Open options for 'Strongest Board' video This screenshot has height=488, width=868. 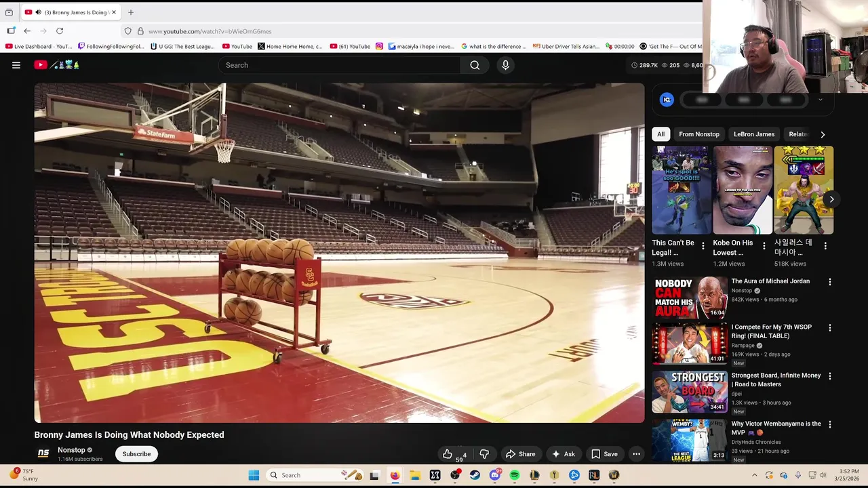(x=829, y=376)
